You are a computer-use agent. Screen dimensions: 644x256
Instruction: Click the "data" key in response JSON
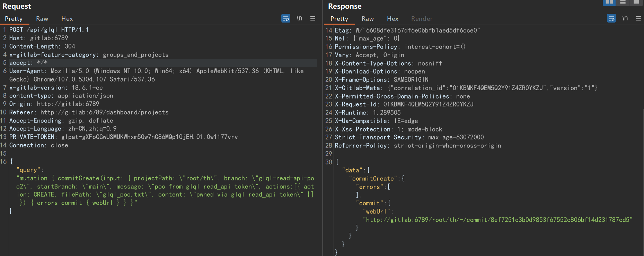tap(352, 170)
